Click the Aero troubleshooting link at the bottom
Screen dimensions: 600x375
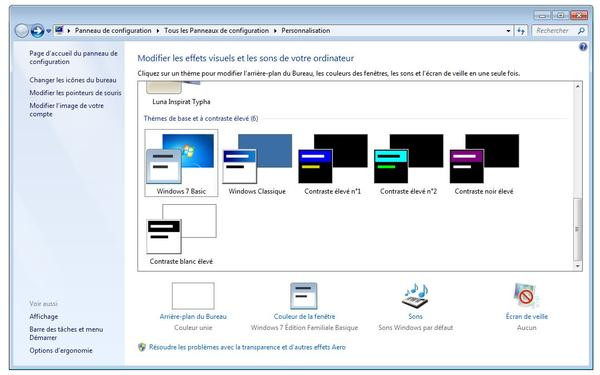point(247,347)
